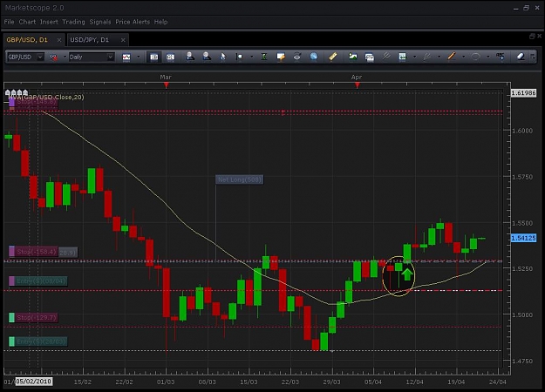Click the highlighted date 05/02/2010
Image resolution: width=545 pixels, height=392 pixels.
pyautogui.click(x=34, y=382)
